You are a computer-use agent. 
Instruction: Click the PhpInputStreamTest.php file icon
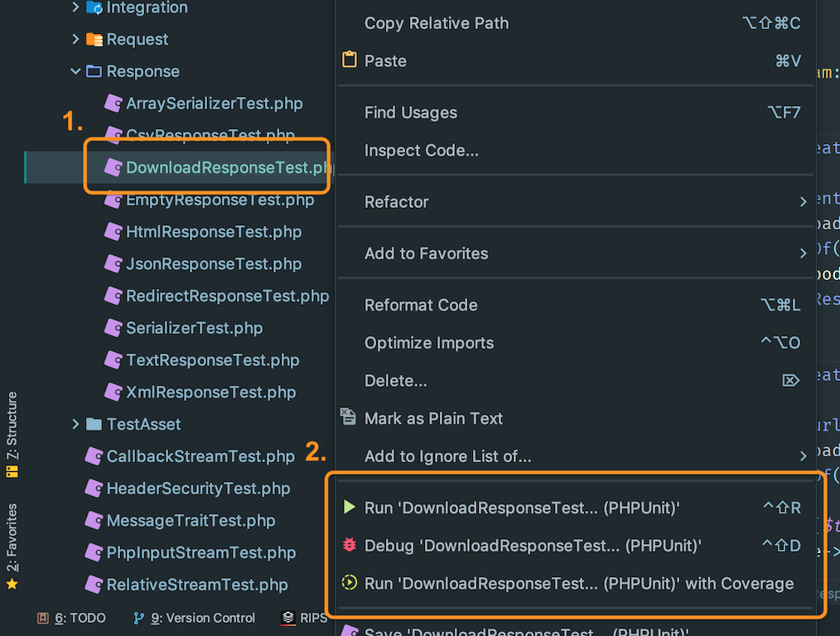coord(94,552)
